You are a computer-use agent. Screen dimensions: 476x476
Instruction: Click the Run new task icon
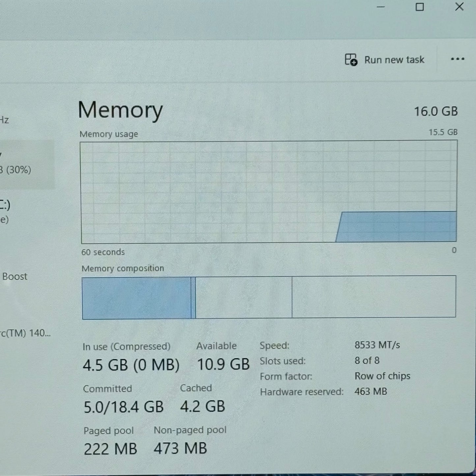tap(351, 60)
